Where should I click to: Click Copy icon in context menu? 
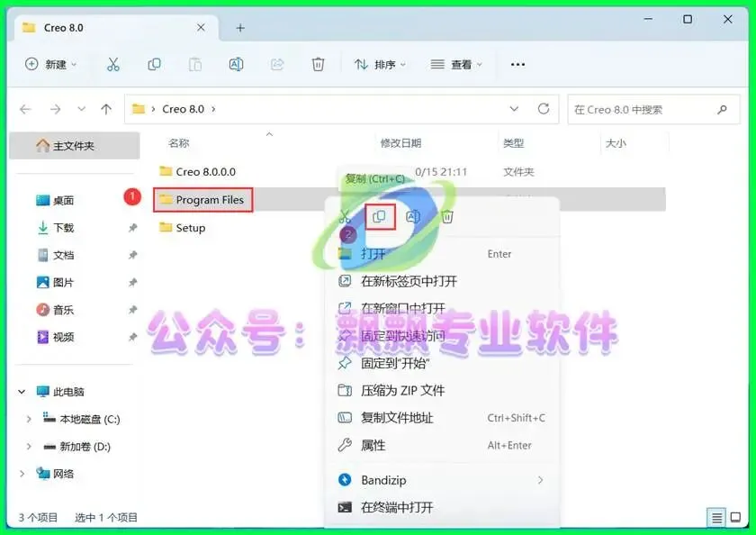pos(380,216)
